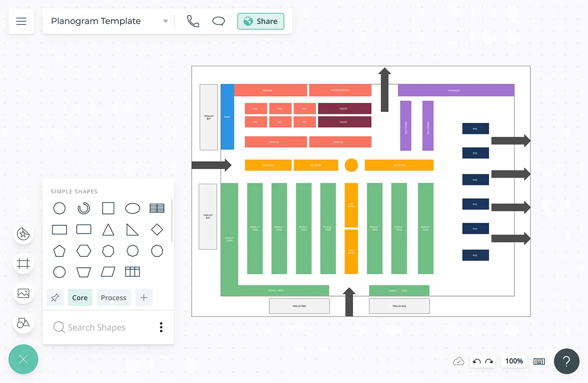Pick the square shape
The height and width of the screenshot is (383, 588).
pos(108,208)
